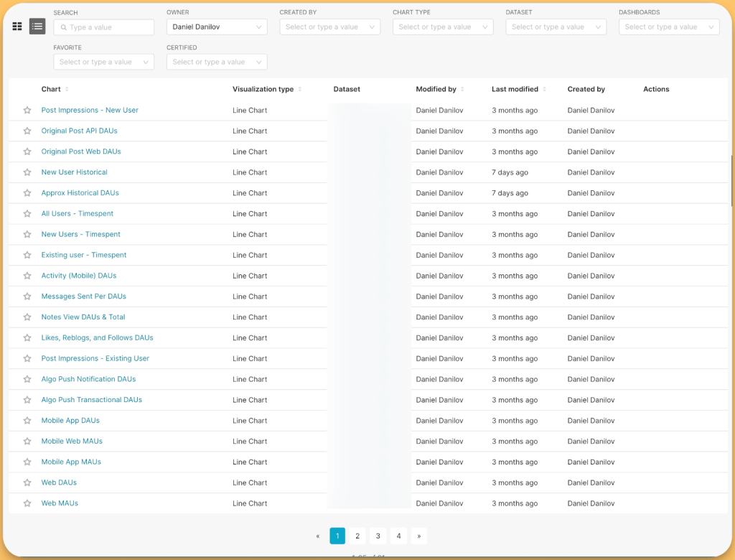Go to previous page arrow
Image resolution: width=735 pixels, height=560 pixels.
pyautogui.click(x=317, y=536)
